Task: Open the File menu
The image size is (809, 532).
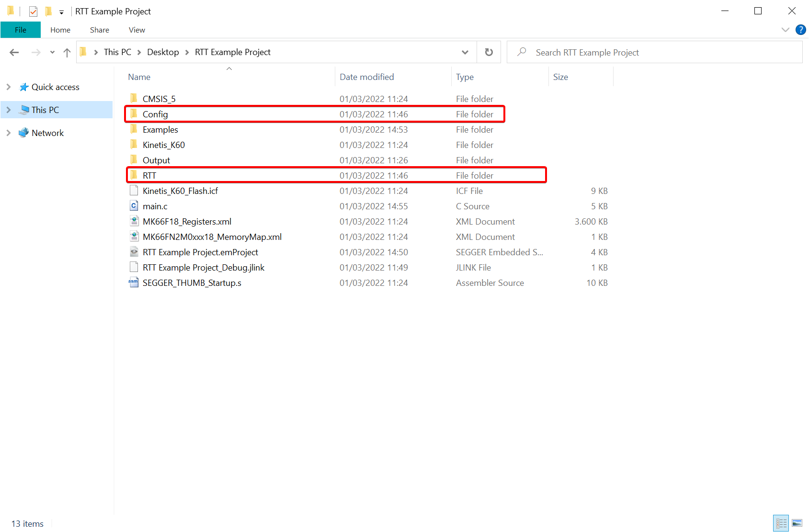Action: click(x=21, y=30)
